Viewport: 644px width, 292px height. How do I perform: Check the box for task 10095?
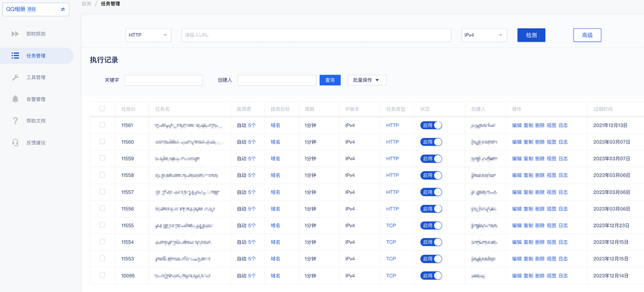pos(102,275)
